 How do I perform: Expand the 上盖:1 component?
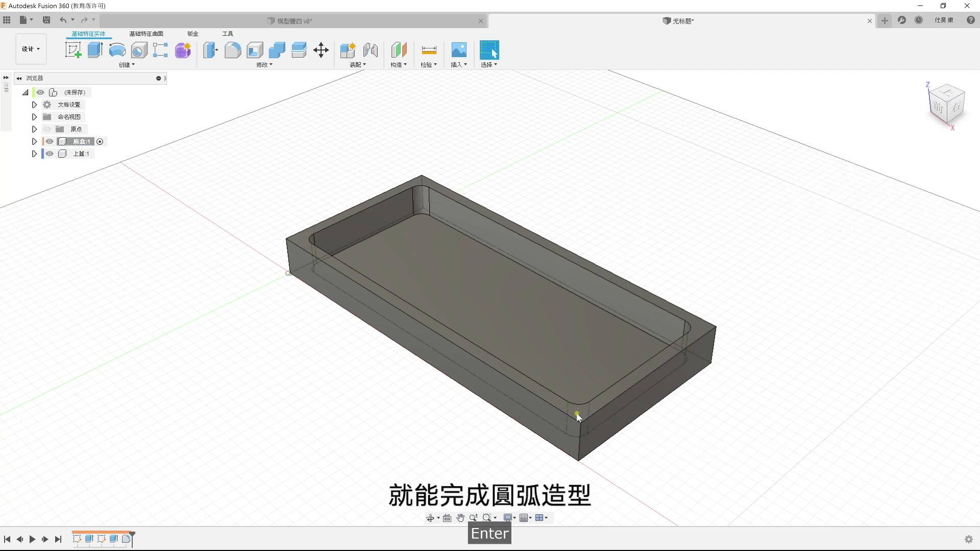click(34, 154)
